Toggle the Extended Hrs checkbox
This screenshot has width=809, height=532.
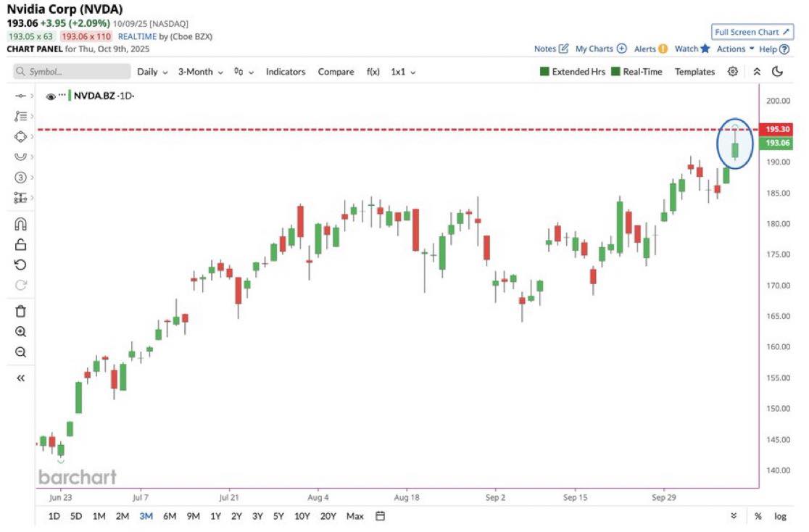544,71
